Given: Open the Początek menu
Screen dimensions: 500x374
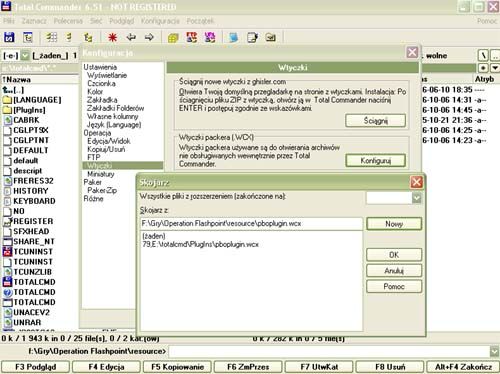Looking at the screenshot, I should 200,21.
